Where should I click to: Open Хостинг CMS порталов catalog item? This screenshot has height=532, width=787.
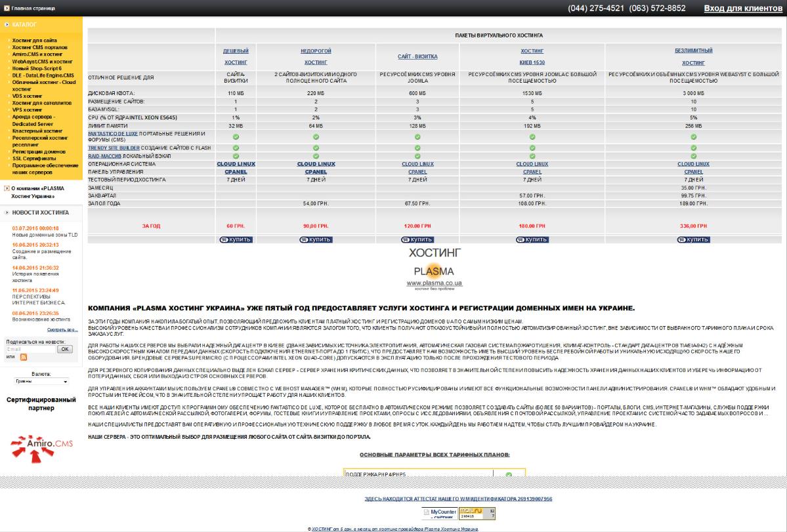(x=39, y=47)
